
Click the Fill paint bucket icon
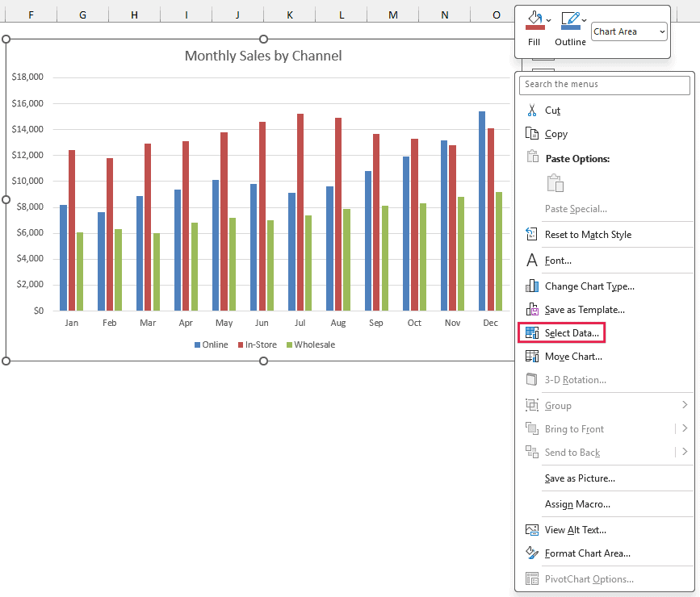pyautogui.click(x=534, y=19)
